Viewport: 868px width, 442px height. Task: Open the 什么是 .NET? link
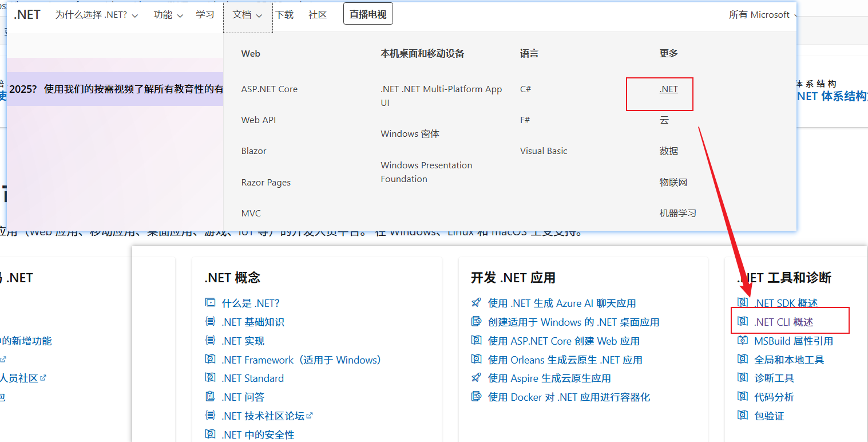[x=251, y=303]
